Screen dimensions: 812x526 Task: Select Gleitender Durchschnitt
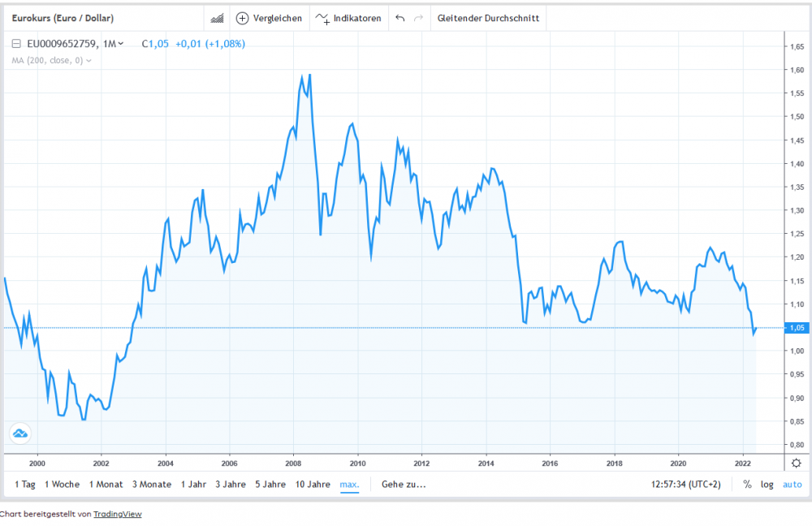(x=488, y=18)
